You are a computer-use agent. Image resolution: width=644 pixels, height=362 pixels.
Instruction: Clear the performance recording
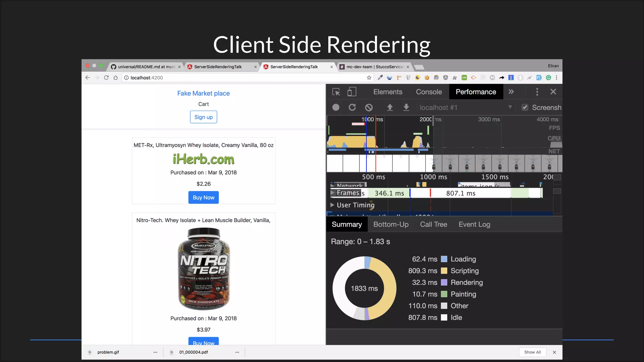point(369,107)
